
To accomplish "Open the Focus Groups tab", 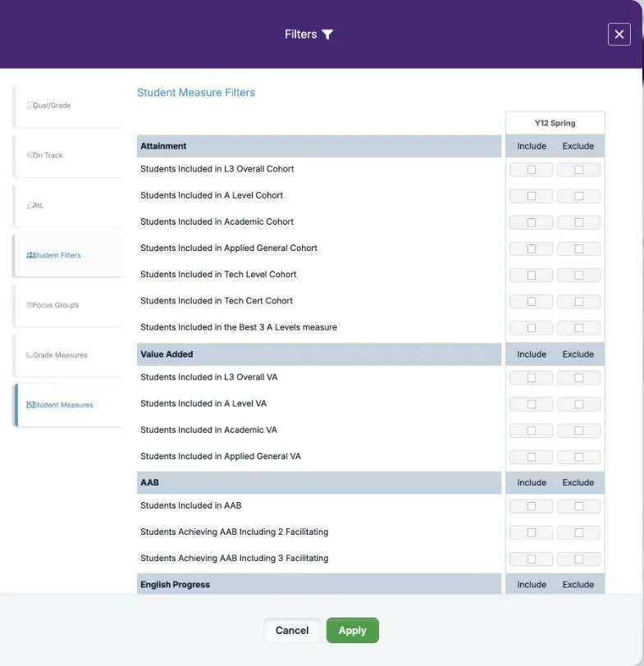I will (x=69, y=305).
